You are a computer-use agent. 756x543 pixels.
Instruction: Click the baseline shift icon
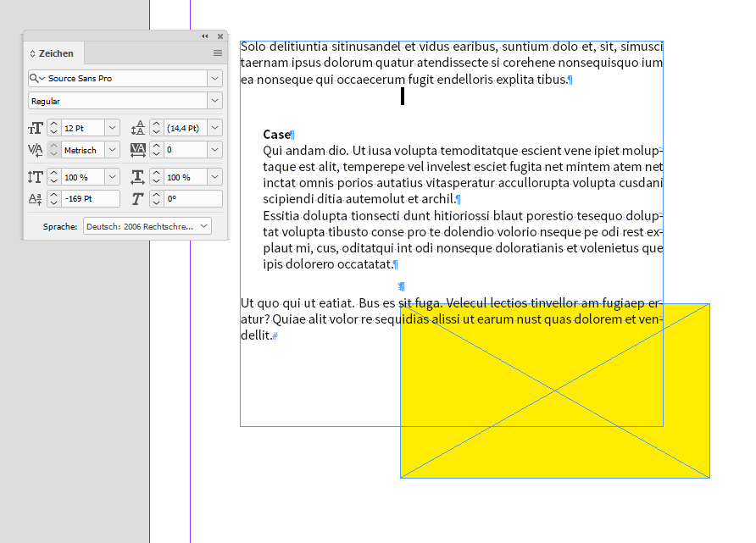tap(36, 198)
